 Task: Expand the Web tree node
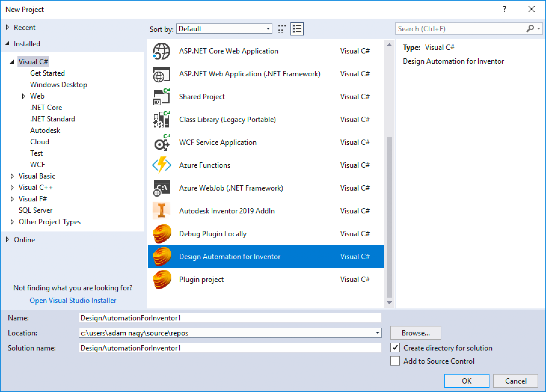pos(23,96)
